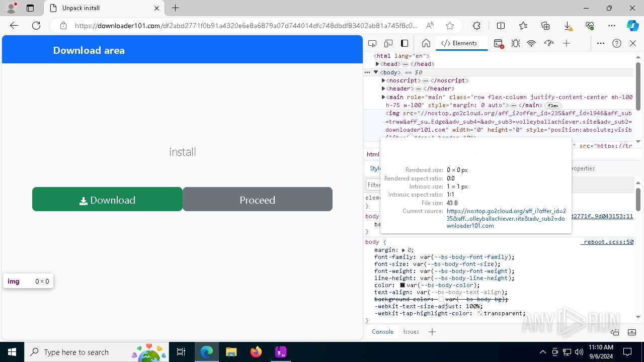The width and height of the screenshot is (644, 362).
Task: Toggle device emulation mode
Action: point(388,43)
